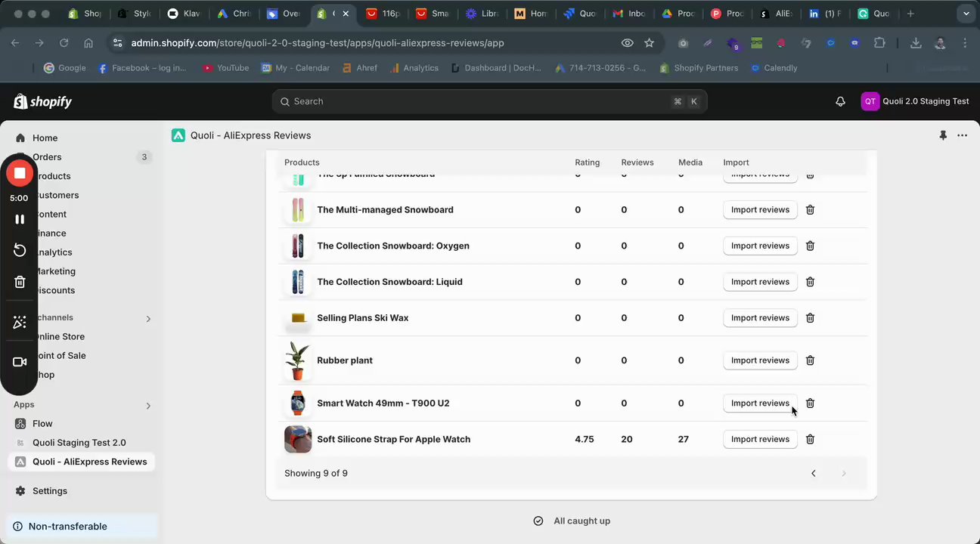Pause the screen recording
Screen dimensions: 980x544
[x=20, y=219]
